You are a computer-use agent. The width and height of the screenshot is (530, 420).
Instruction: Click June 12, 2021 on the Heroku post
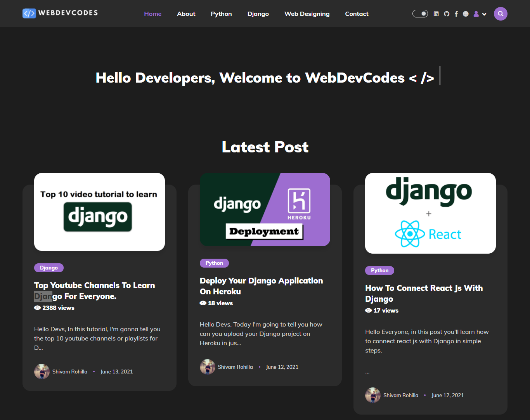tap(282, 367)
